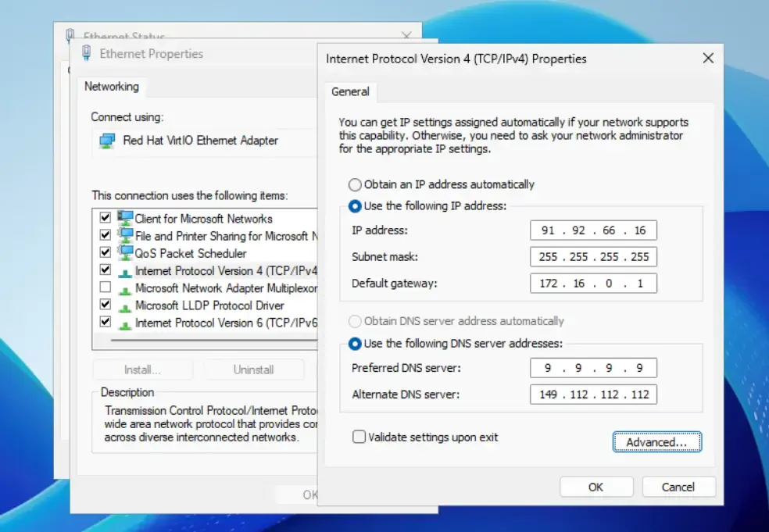The height and width of the screenshot is (532, 769).
Task: Click the Red Hat VirtIO Ethernet Adapter icon
Action: (106, 141)
